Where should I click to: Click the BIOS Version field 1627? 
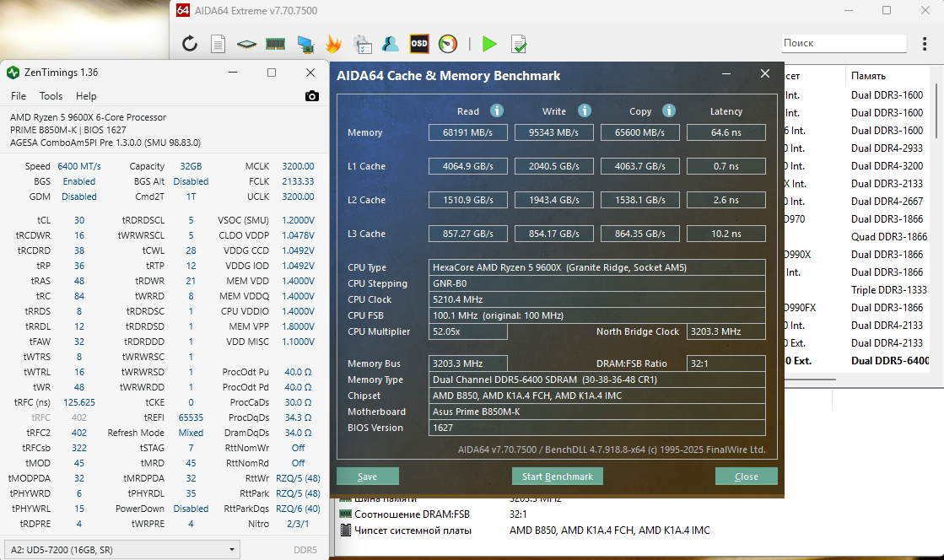[x=596, y=428]
